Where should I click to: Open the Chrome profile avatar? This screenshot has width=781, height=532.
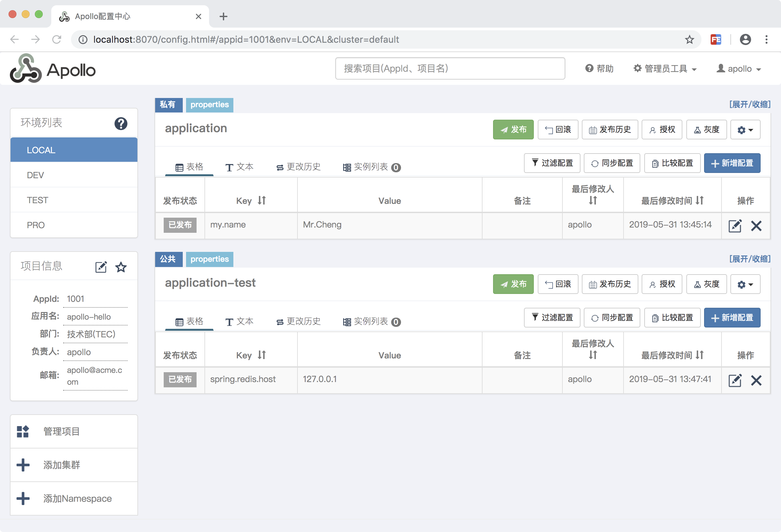[x=745, y=40]
